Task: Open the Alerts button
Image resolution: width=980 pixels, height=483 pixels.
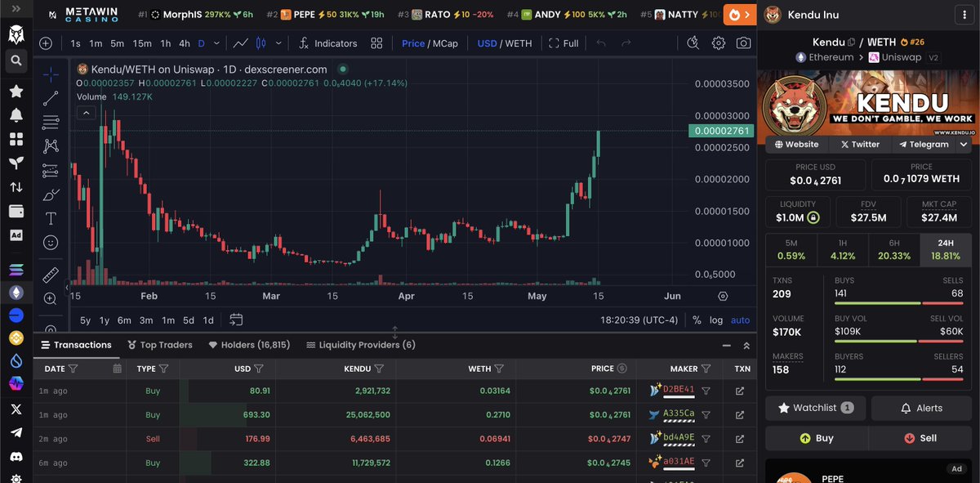Action: click(x=921, y=408)
